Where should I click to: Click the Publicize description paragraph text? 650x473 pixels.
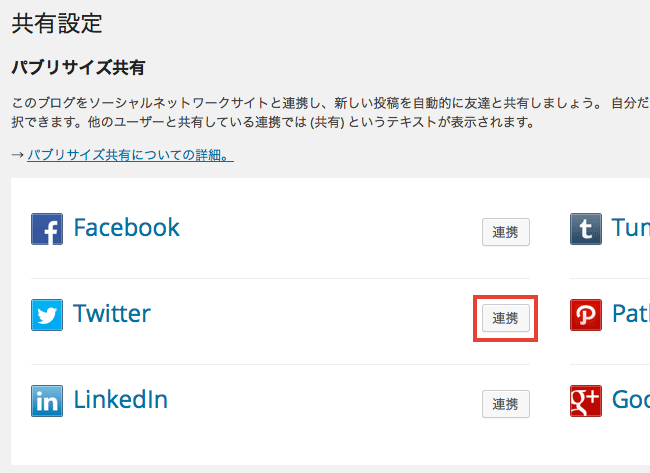click(330, 112)
